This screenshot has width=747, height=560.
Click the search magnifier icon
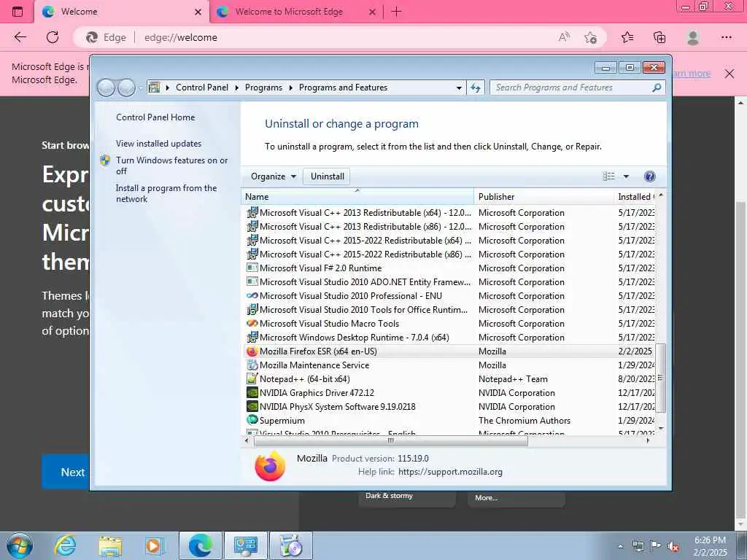pos(657,87)
